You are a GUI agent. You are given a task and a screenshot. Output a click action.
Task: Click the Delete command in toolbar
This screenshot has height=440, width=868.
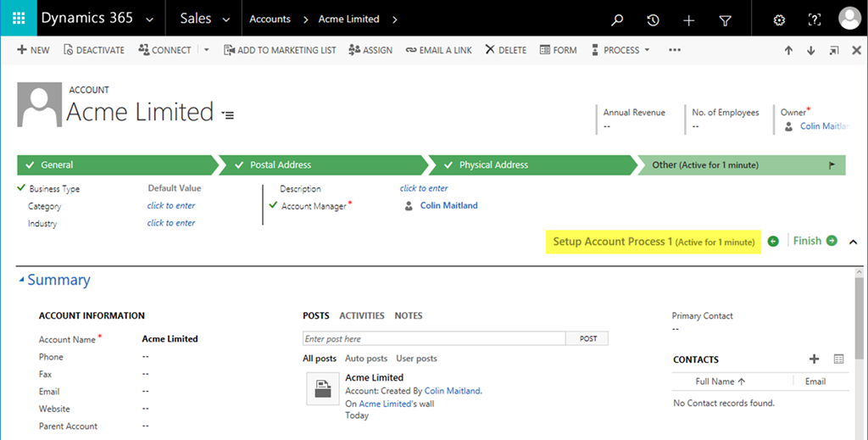[506, 50]
